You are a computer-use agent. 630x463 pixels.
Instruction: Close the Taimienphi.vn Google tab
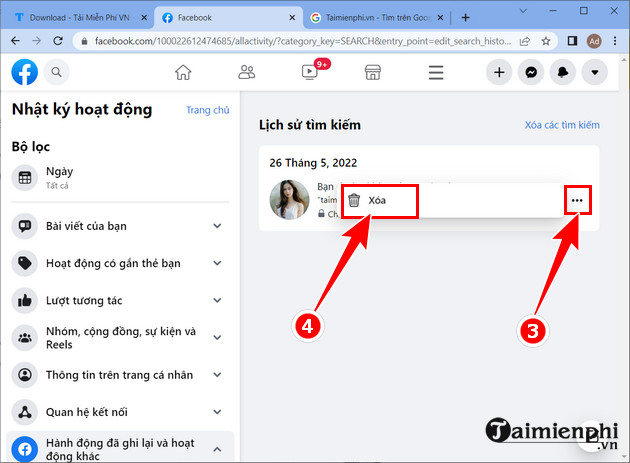440,18
